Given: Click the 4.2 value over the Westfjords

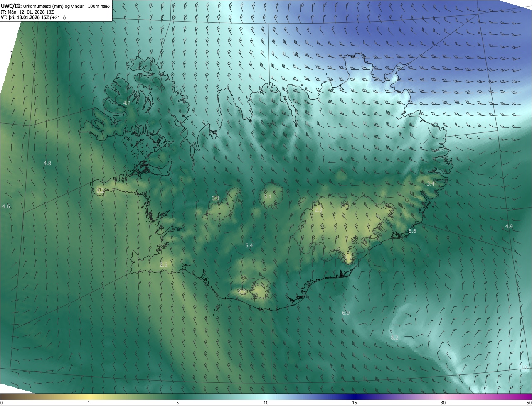Looking at the screenshot, I should (127, 103).
